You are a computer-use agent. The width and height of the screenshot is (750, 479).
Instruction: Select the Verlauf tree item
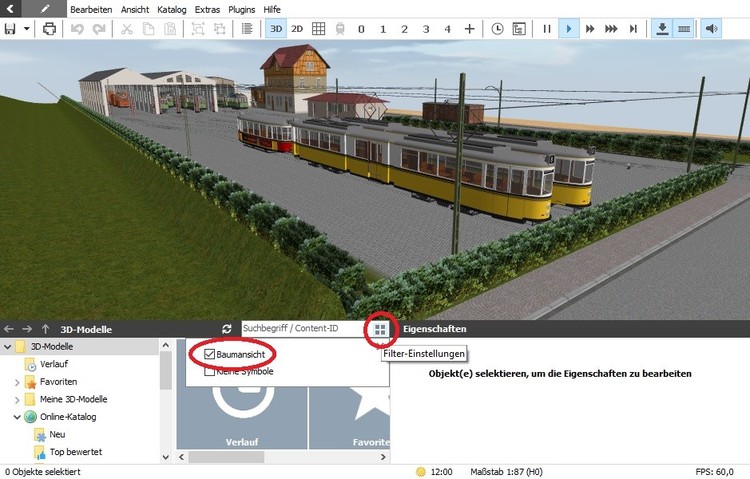coord(54,364)
